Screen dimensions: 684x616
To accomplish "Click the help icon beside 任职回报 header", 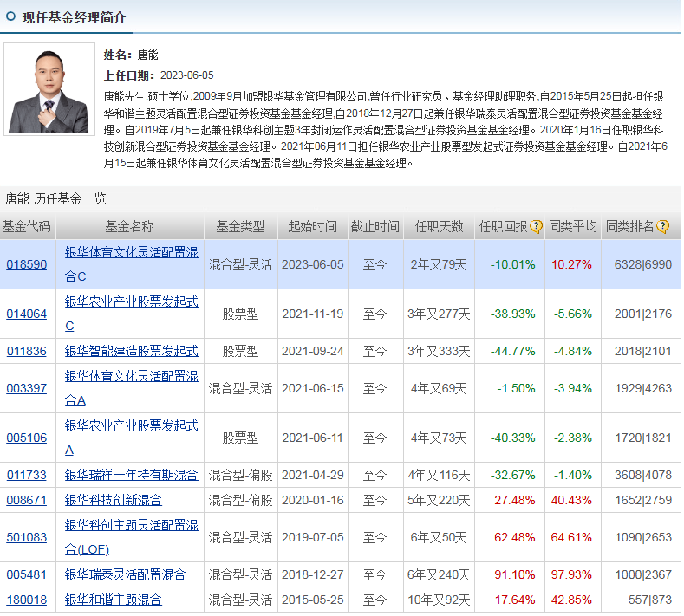I will pos(536,227).
